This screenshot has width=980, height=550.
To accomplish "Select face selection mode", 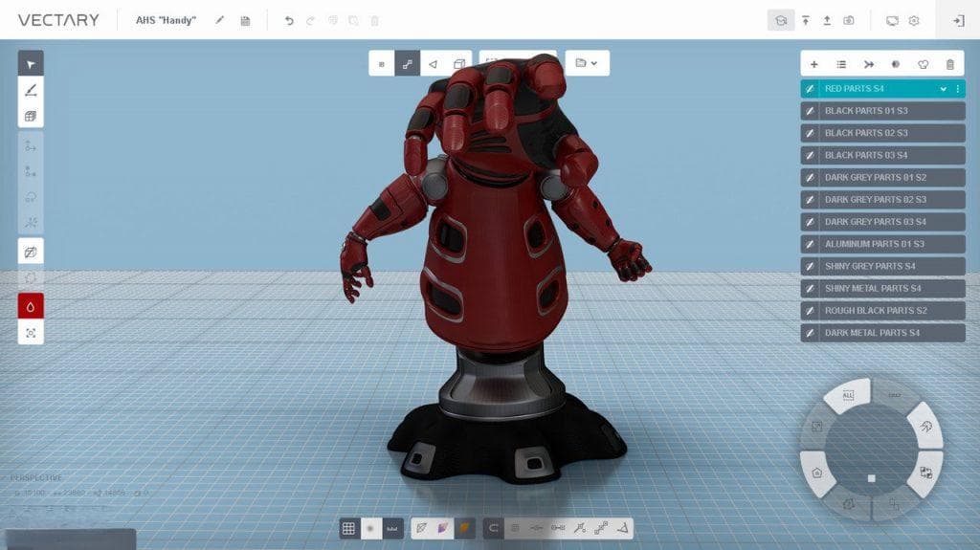I will (x=433, y=64).
